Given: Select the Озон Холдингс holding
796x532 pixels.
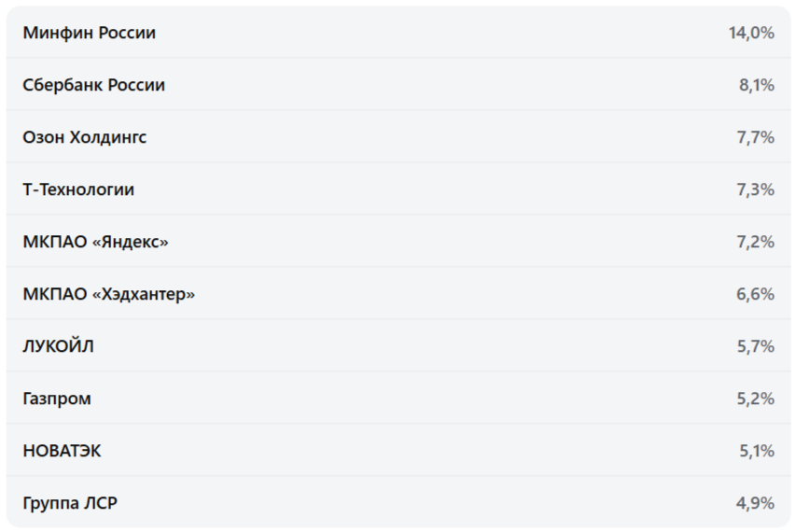Looking at the screenshot, I should point(85,137).
